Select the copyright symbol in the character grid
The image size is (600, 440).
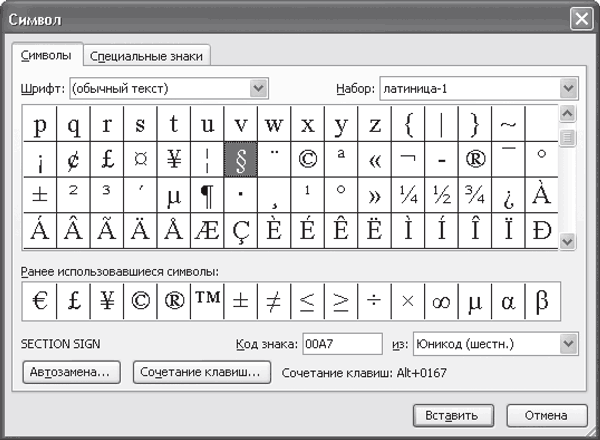coord(307,160)
